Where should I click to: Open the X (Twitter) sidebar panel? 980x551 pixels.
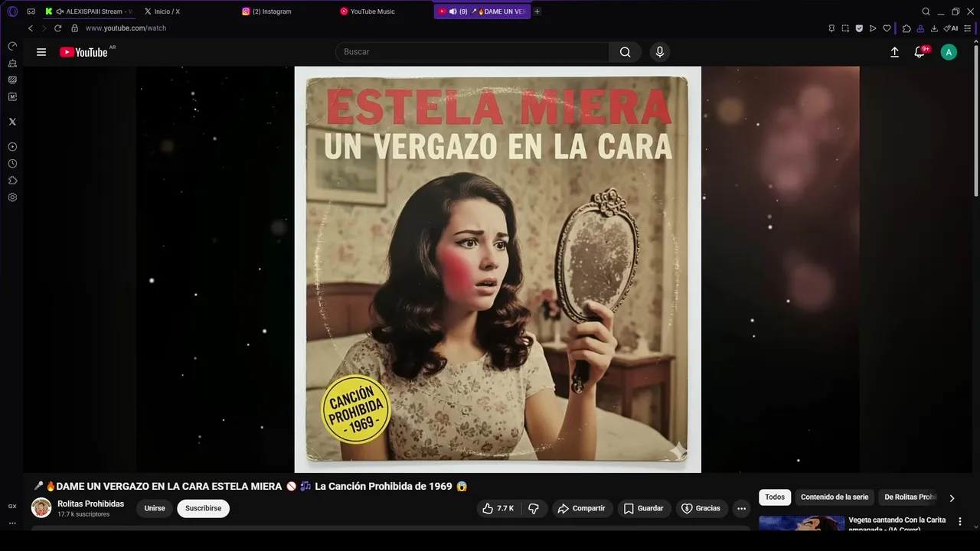[12, 122]
